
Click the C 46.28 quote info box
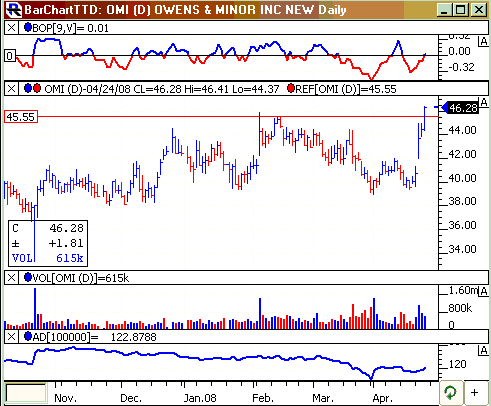[48, 243]
